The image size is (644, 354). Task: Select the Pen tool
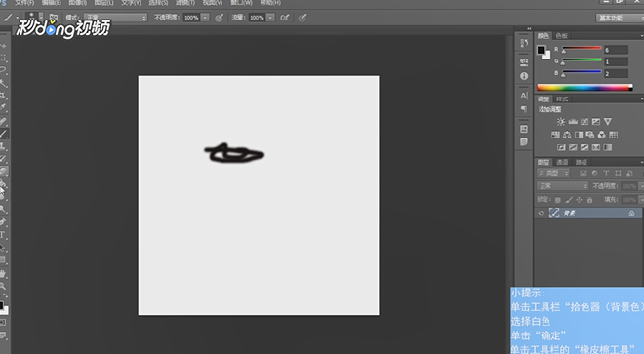(x=3, y=222)
